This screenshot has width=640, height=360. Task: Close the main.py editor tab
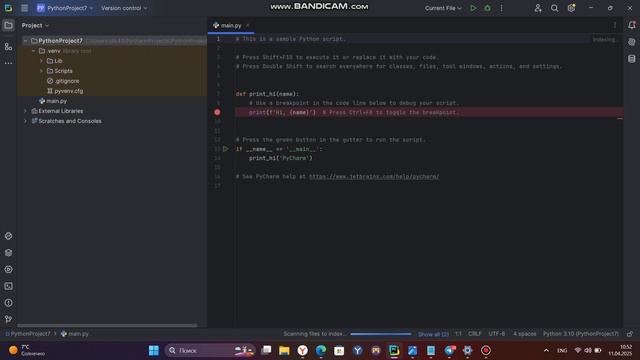(x=248, y=25)
